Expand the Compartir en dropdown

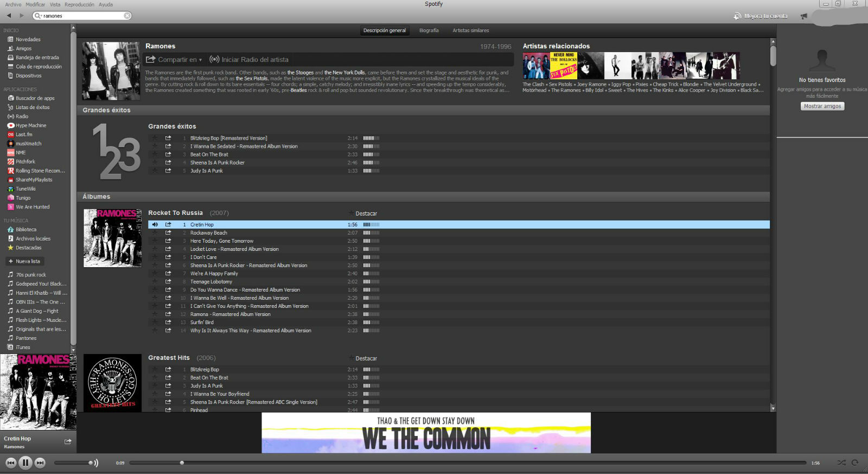[x=174, y=60]
